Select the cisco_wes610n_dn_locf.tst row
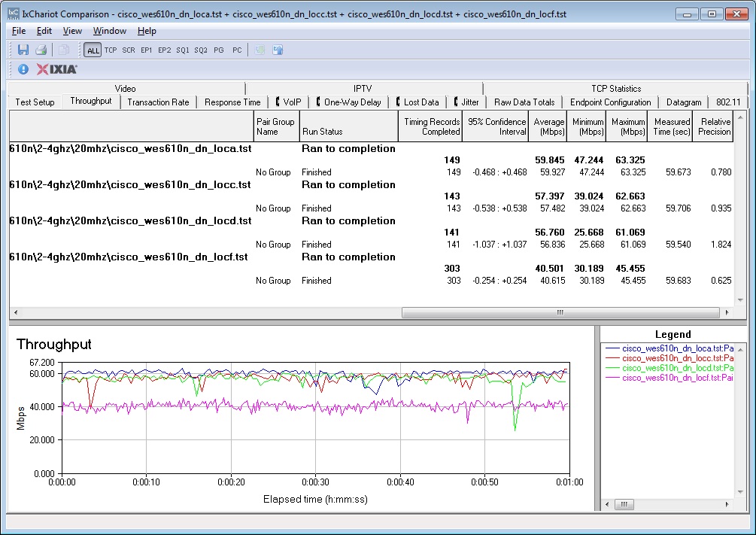The height and width of the screenshot is (535, 756). tap(372, 257)
